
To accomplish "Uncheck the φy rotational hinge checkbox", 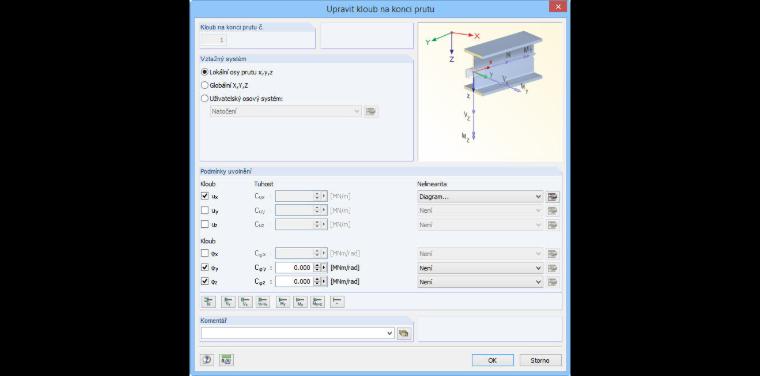I will pos(205,267).
